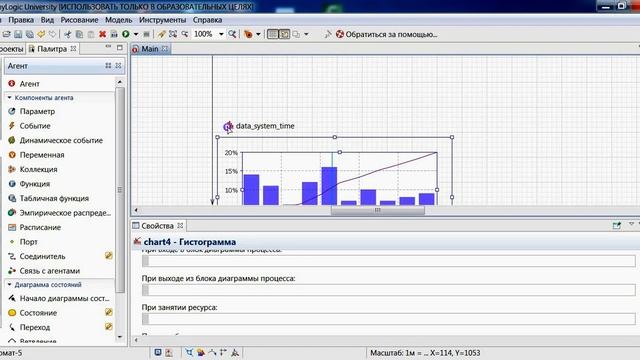This screenshot has width=640, height=360.
Task: Click the Stop model square icon
Action: 147,34
